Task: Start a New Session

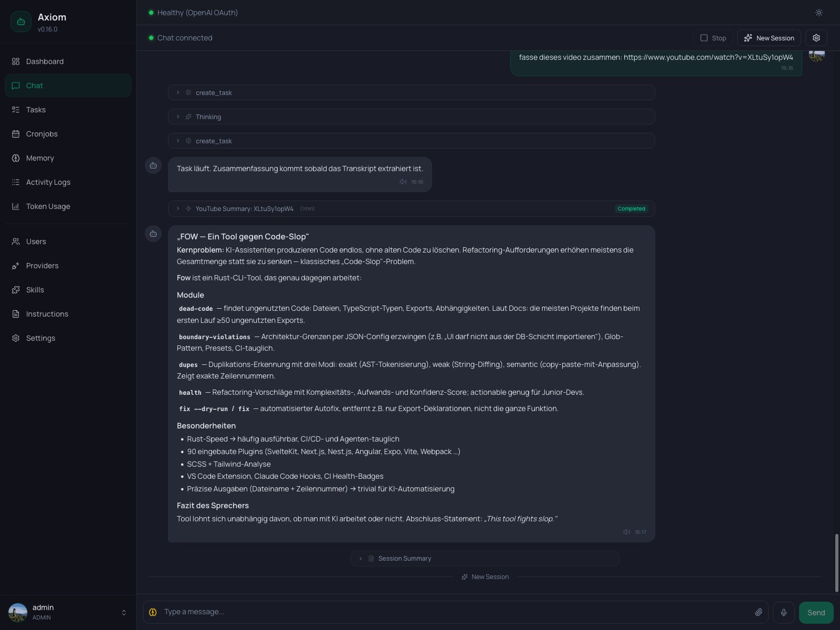Action: (x=769, y=38)
